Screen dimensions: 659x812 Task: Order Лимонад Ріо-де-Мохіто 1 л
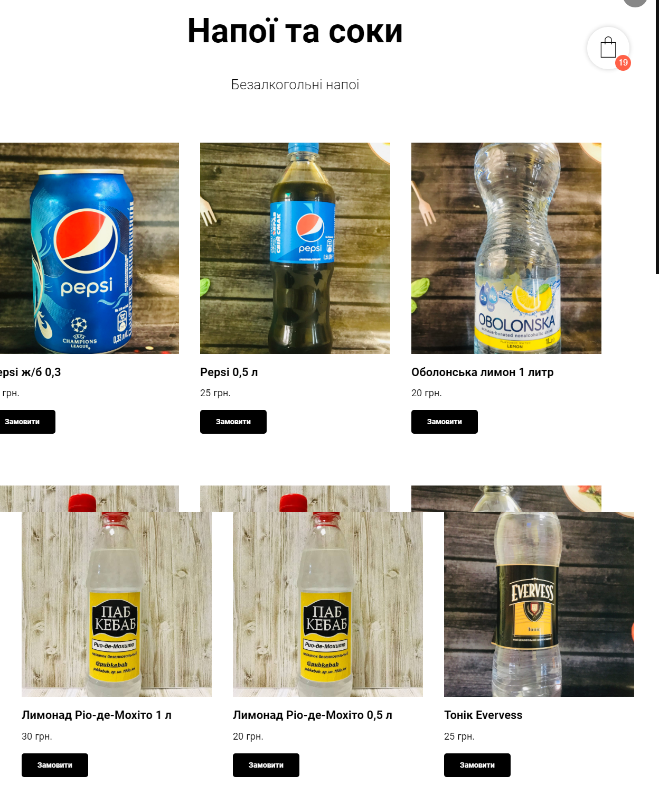tap(55, 765)
